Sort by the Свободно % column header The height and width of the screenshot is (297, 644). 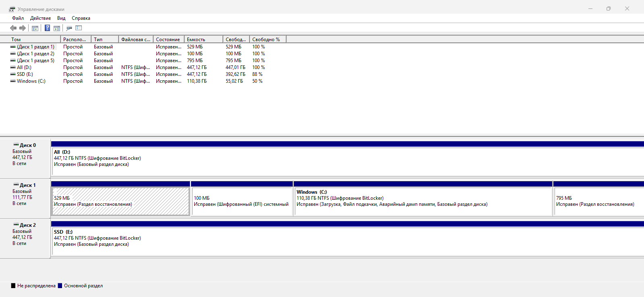268,40
